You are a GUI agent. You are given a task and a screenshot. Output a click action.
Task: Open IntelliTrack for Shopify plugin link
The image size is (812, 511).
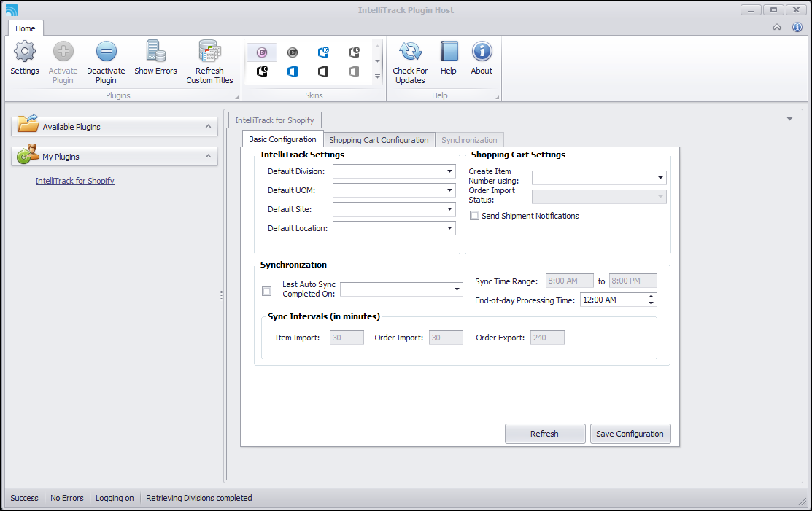pos(74,181)
